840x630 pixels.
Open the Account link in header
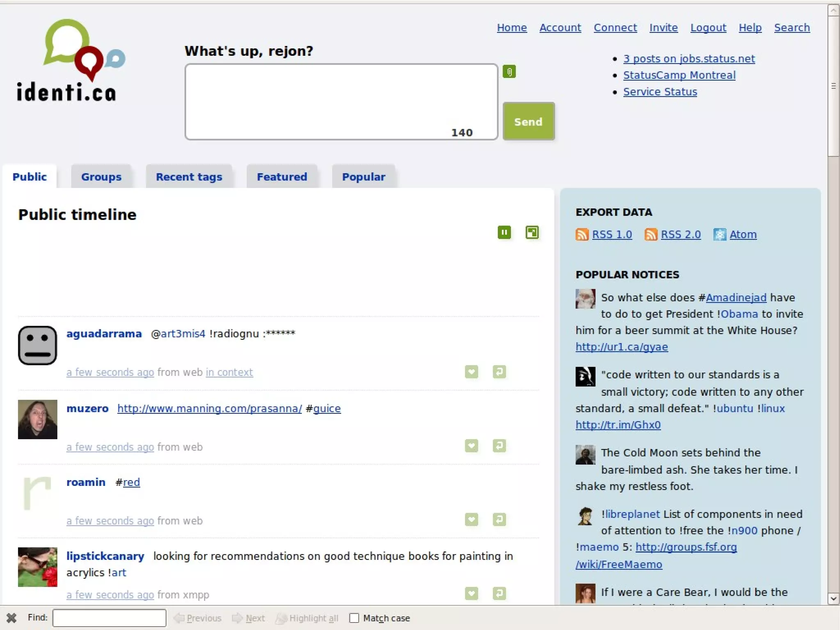[560, 27]
